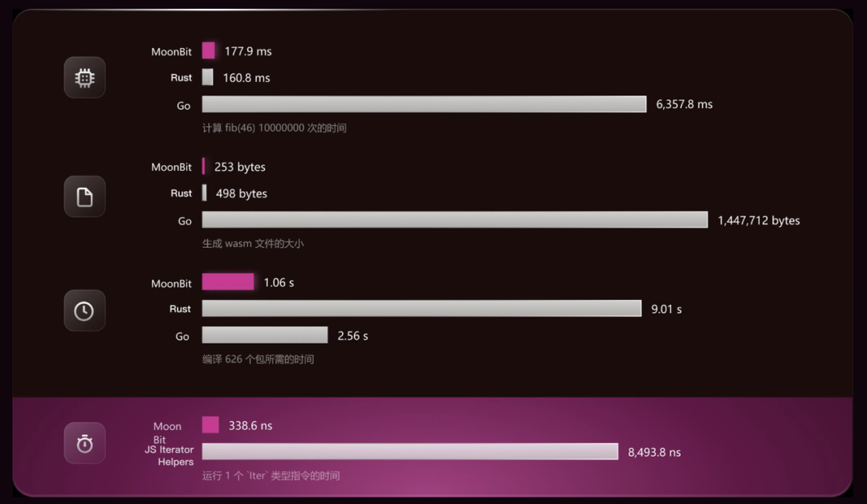Select MoonBit 338.6 ns pink square
The width and height of the screenshot is (867, 504).
tap(210, 425)
